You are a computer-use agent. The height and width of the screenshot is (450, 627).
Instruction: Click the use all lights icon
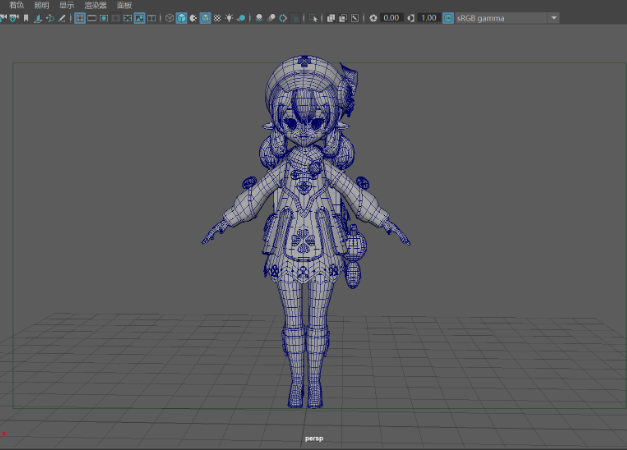pos(229,18)
